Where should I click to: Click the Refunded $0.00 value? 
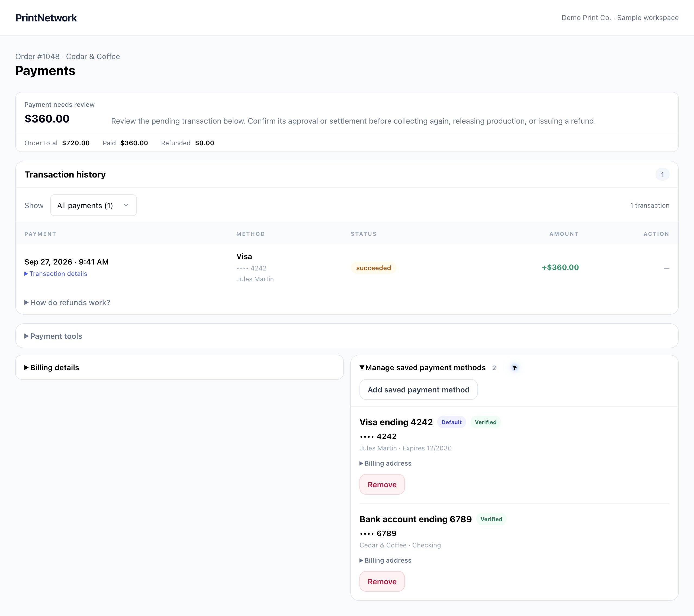pos(204,143)
